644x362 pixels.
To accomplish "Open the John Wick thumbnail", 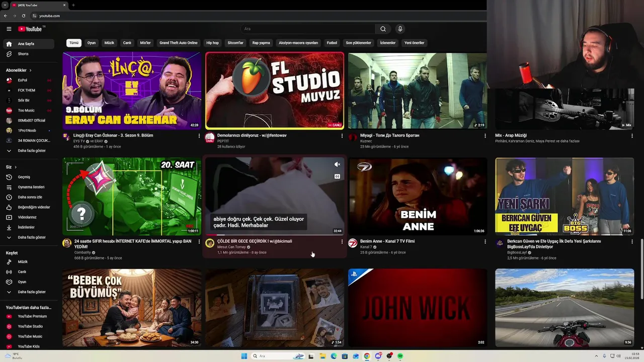I will pyautogui.click(x=418, y=308).
